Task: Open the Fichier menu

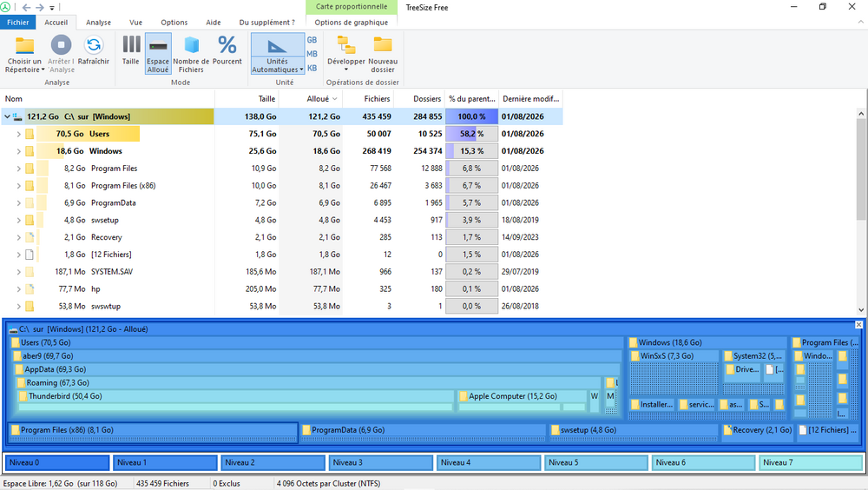Action: point(17,23)
